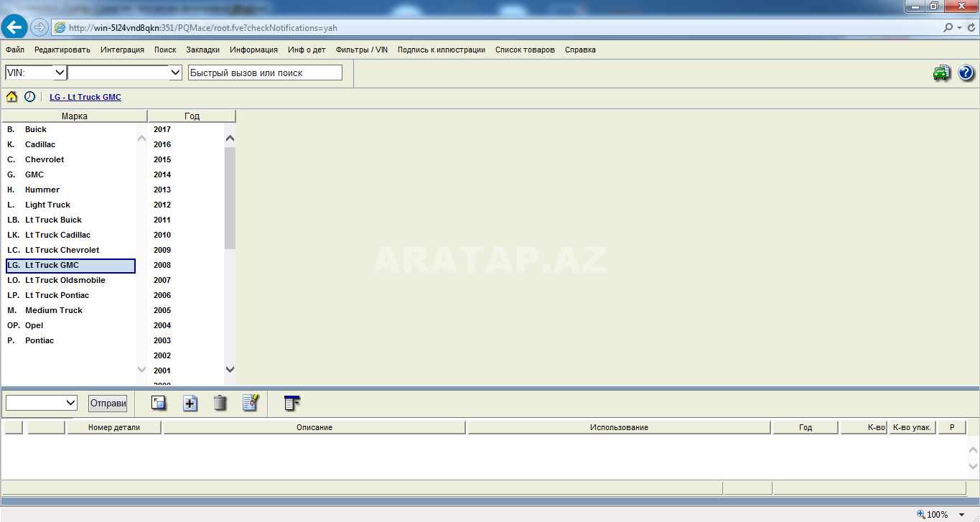Select year 2008
The height and width of the screenshot is (522, 980).
[162, 265]
